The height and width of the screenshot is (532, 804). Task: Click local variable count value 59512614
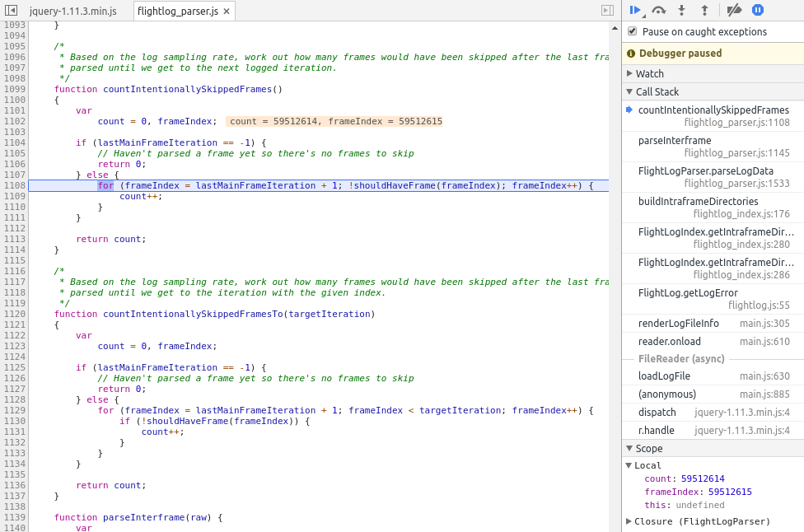tap(703, 478)
